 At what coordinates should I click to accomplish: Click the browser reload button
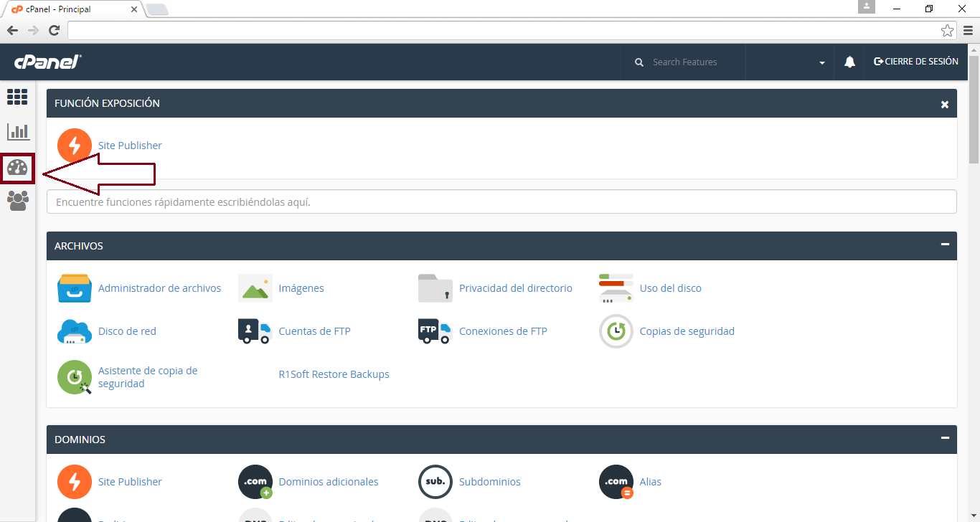pyautogui.click(x=54, y=30)
